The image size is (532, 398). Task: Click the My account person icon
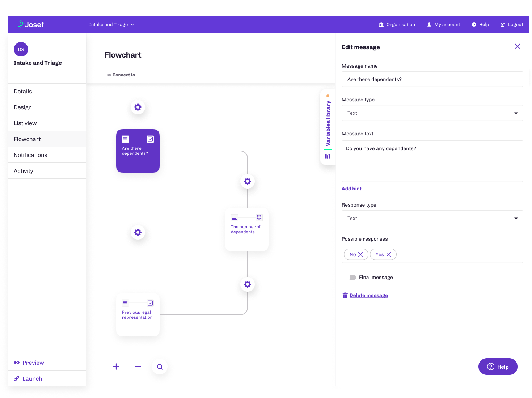[x=429, y=24]
